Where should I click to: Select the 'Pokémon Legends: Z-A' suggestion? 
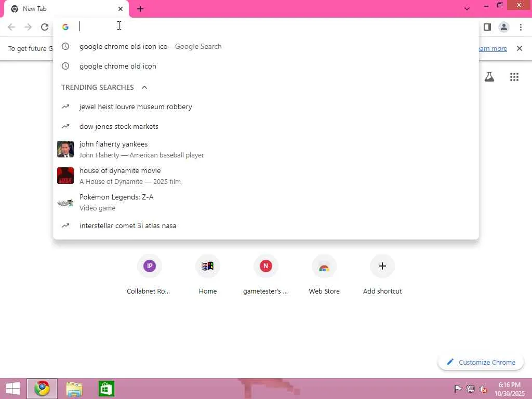tap(266, 202)
